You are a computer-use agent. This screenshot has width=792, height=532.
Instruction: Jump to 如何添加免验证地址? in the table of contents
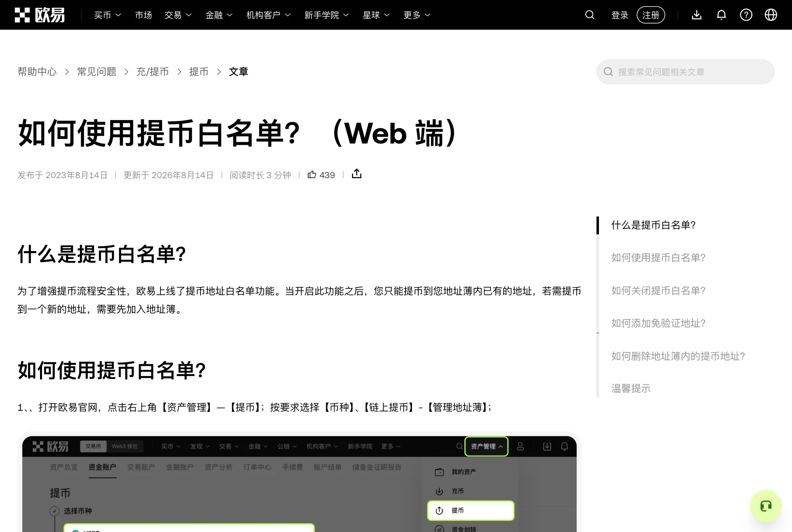(x=658, y=323)
